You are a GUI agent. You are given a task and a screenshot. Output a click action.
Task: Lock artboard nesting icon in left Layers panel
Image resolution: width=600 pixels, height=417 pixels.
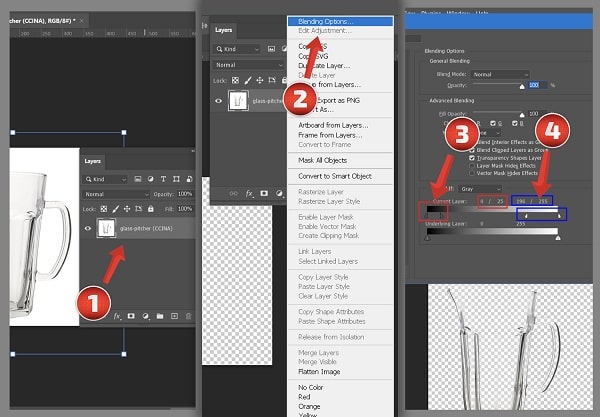tap(139, 209)
